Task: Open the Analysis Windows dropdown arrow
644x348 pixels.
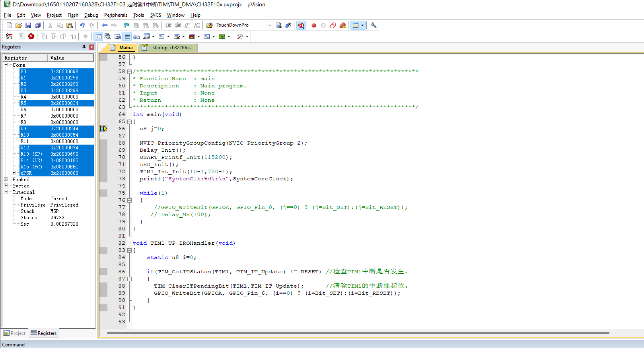Action: 198,37
